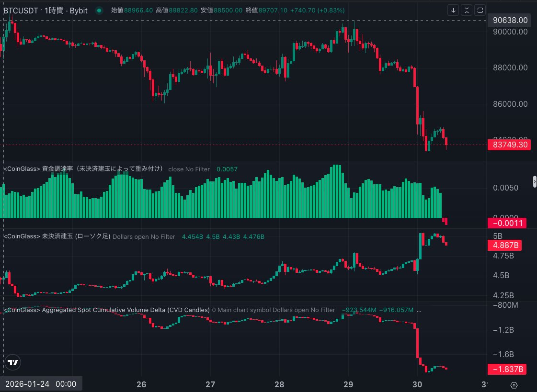Click the -1.2B CVD scale label
Screen dimensions: 537x392
pyautogui.click(x=503, y=330)
